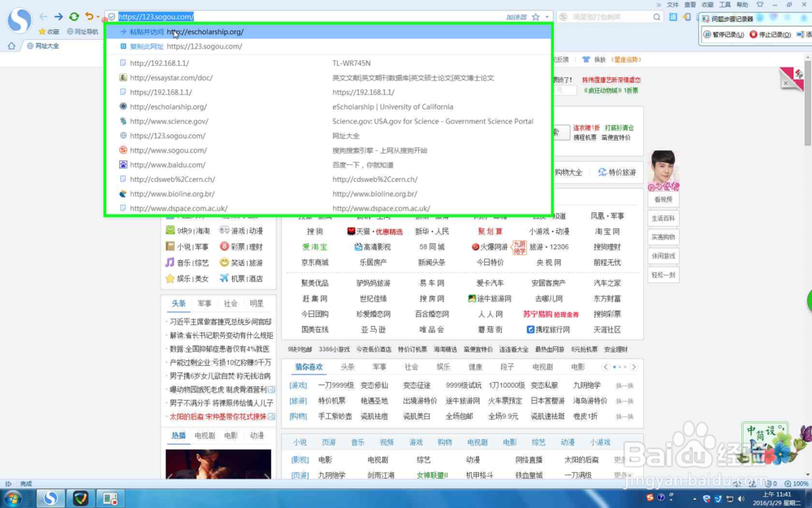The width and height of the screenshot is (812, 508).
Task: Click the browser search box
Action: tap(610, 17)
